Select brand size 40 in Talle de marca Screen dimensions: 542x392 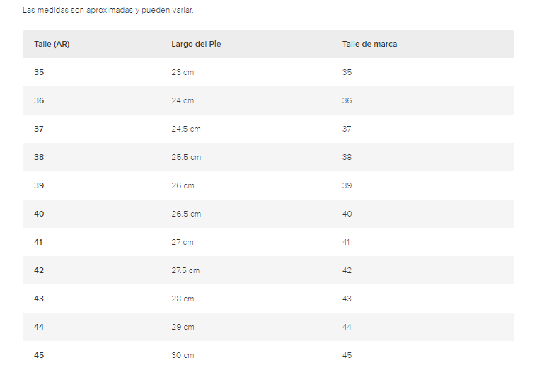click(x=347, y=214)
